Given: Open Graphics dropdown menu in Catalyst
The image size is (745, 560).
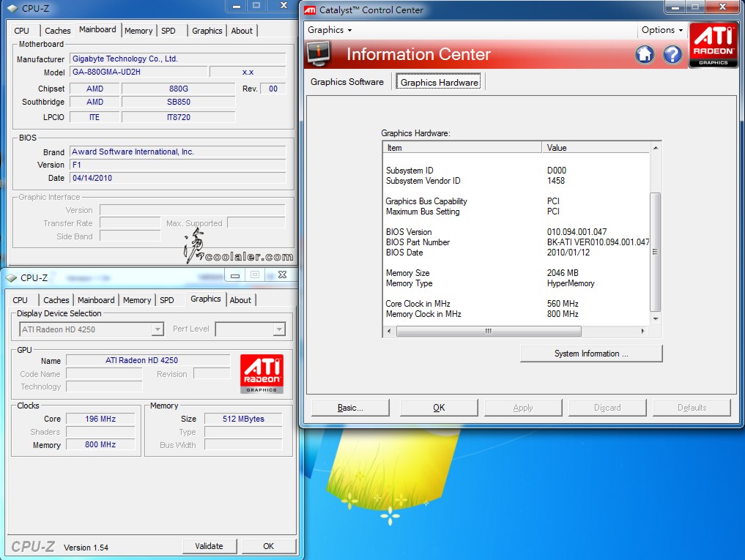Looking at the screenshot, I should [x=329, y=30].
